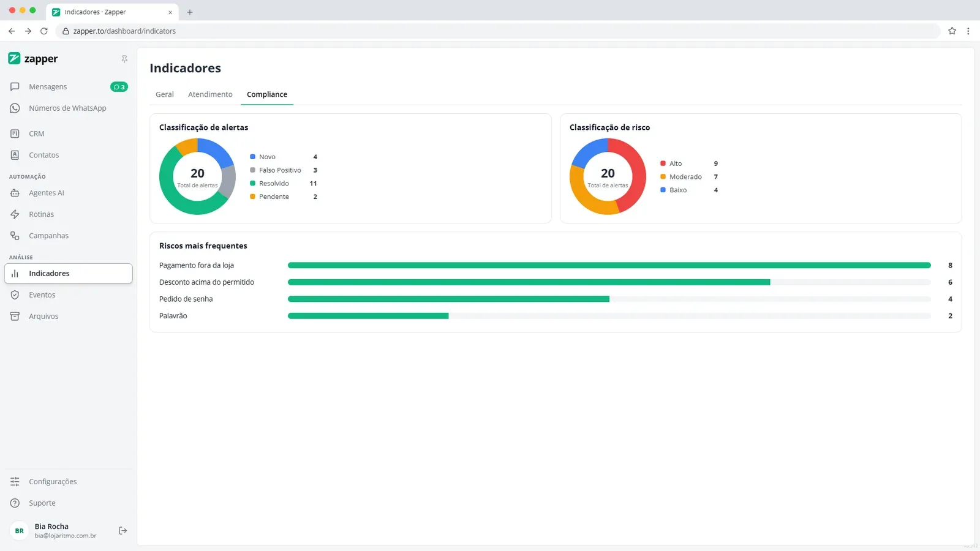This screenshot has height=551, width=980.
Task: Click the Pagamento fora da loja progress bar
Action: 609,265
